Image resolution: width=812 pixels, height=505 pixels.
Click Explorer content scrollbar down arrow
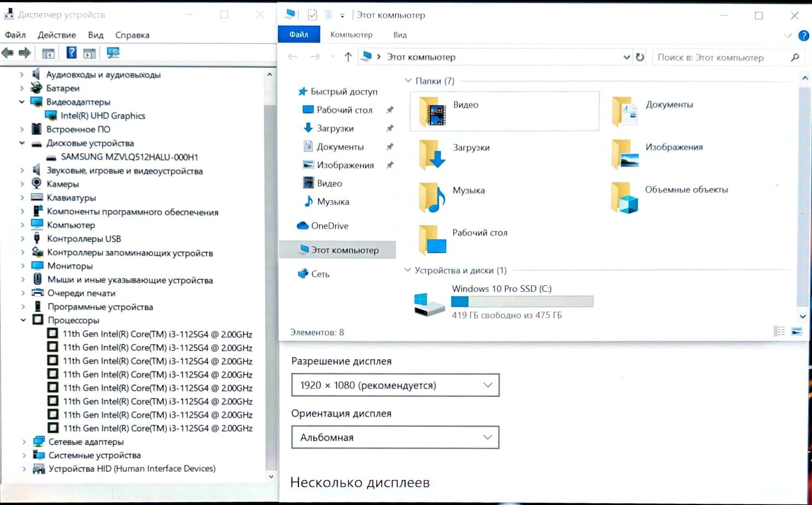coord(803,316)
